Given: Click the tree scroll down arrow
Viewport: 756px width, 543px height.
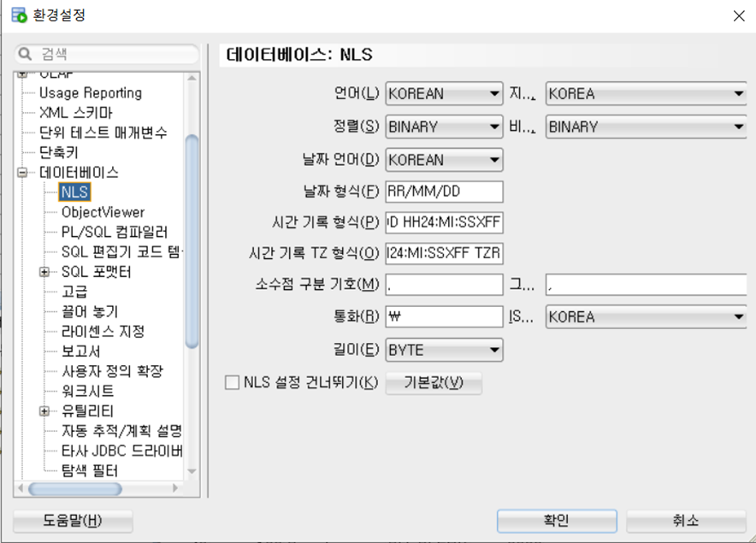Looking at the screenshot, I should point(192,471).
